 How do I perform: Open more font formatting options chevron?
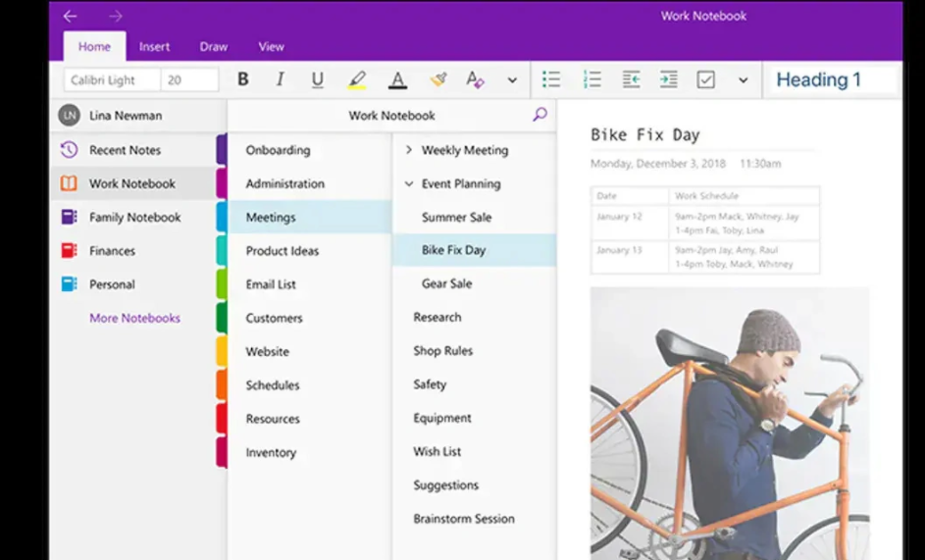512,80
